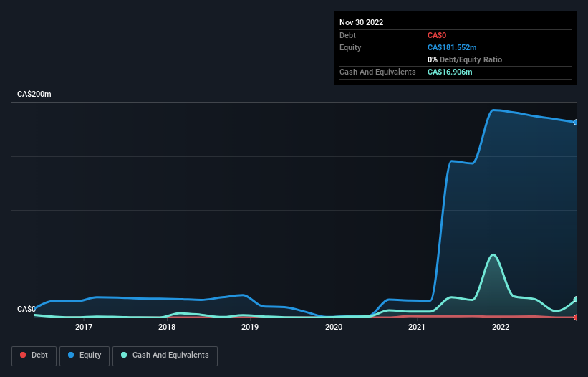Screen dimensions: 588x377
Task: Click the 2020 x-axis label
Action: pyautogui.click(x=334, y=327)
